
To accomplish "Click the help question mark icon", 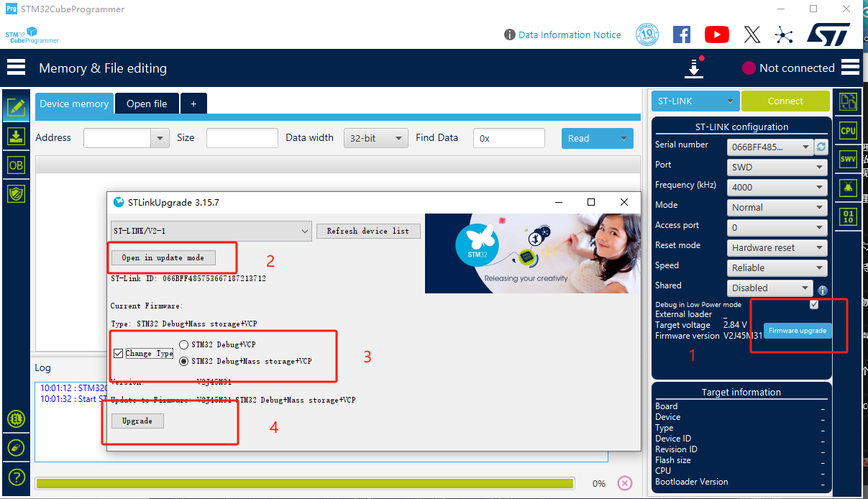I will [16, 477].
